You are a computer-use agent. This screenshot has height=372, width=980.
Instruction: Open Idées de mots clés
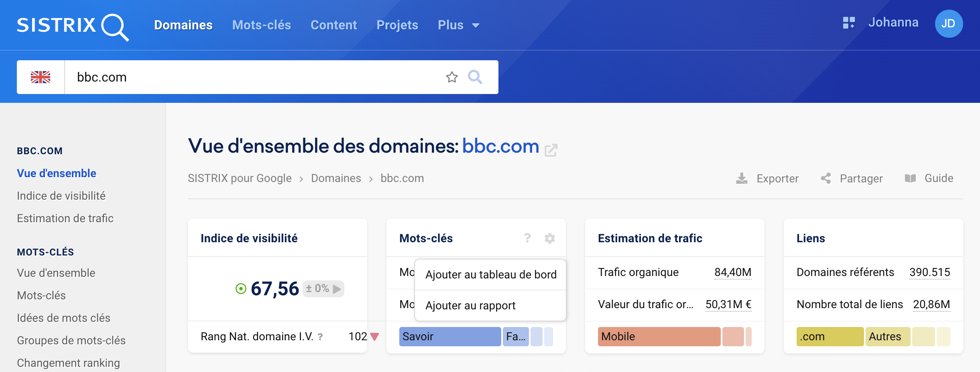click(x=63, y=318)
